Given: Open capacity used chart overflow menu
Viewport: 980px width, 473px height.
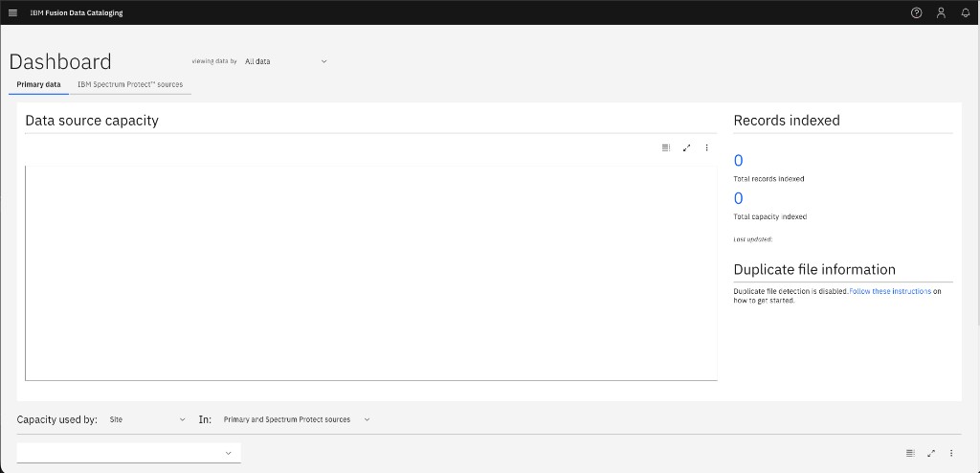Looking at the screenshot, I should coord(951,453).
